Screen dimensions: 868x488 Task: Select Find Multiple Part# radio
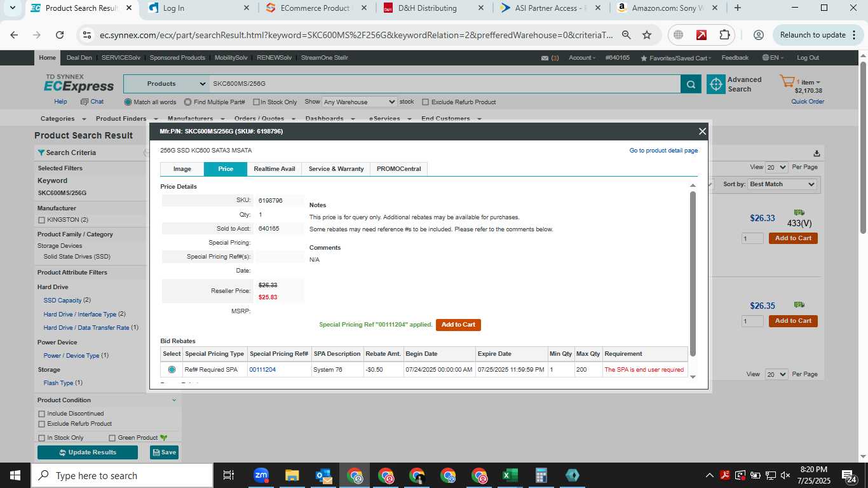tap(187, 102)
